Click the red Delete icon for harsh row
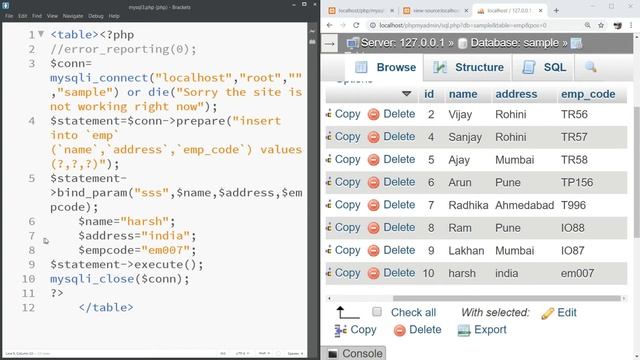640x360 pixels. 373,273
